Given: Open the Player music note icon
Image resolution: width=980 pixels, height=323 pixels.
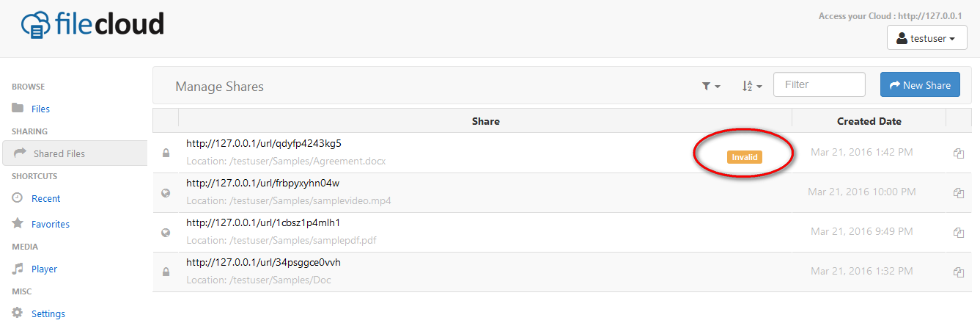Looking at the screenshot, I should (x=18, y=269).
